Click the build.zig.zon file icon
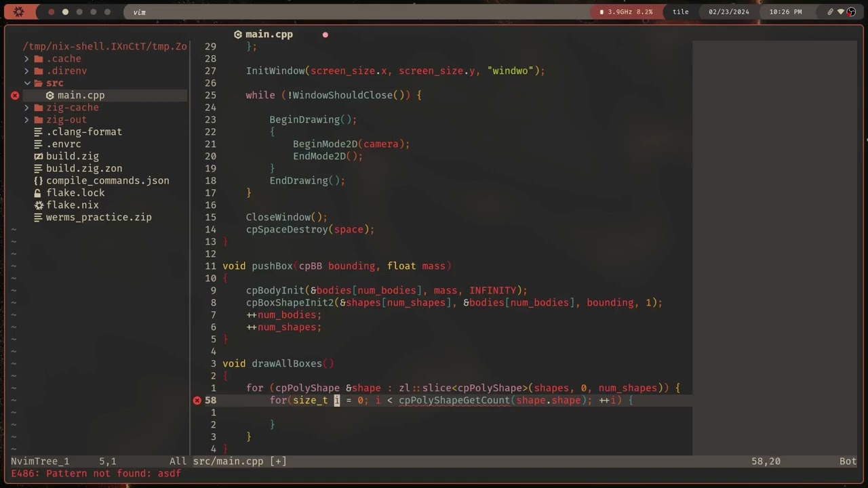 39,169
